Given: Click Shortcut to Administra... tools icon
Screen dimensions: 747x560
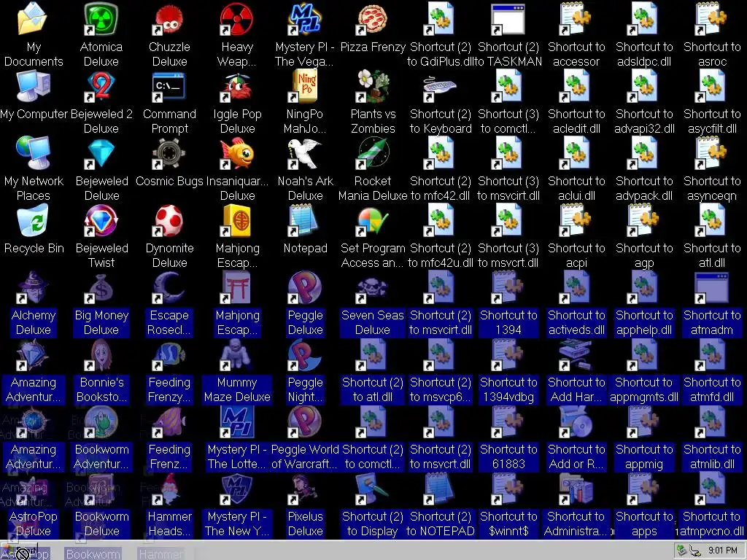Looking at the screenshot, I should point(576,489).
